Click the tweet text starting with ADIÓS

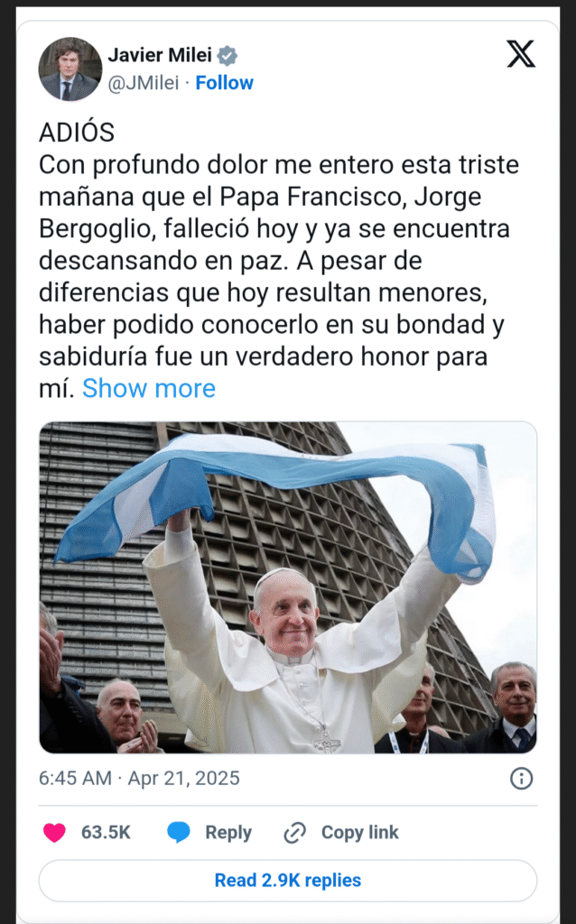pyautogui.click(x=279, y=260)
